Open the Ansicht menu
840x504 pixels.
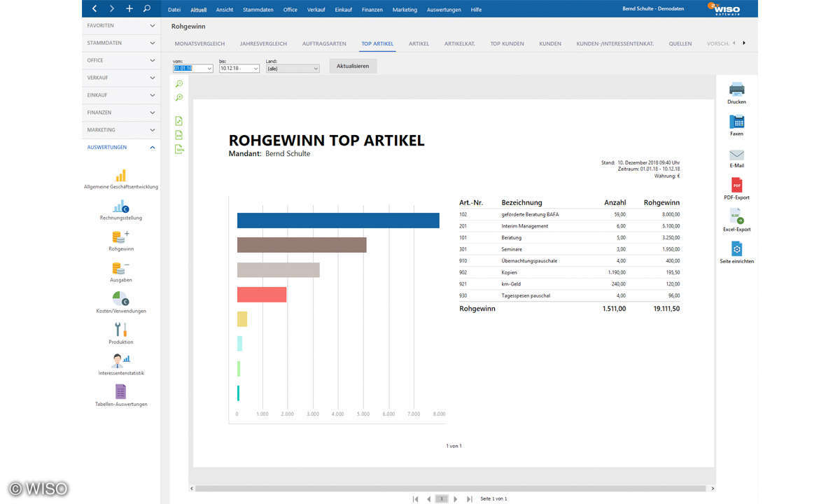click(x=225, y=10)
